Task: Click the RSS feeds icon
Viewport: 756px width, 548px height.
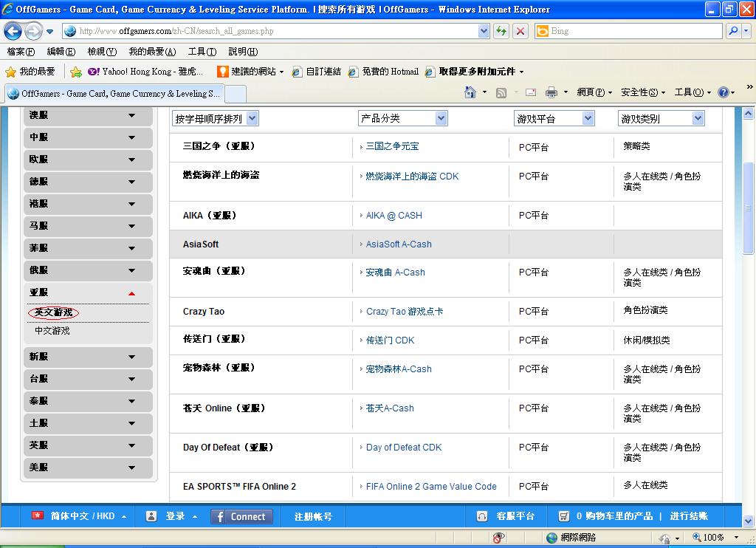Action: 501,92
